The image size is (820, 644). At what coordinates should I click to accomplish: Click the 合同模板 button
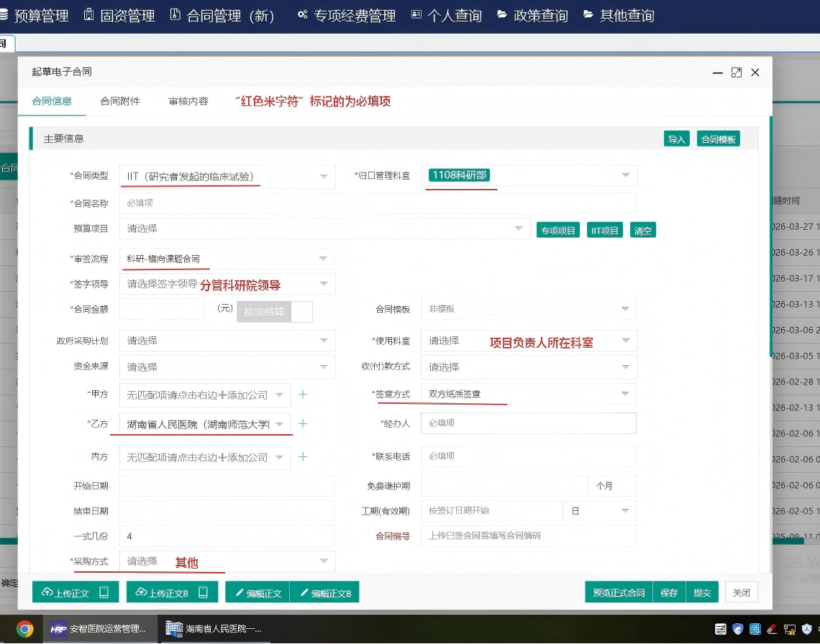click(718, 139)
